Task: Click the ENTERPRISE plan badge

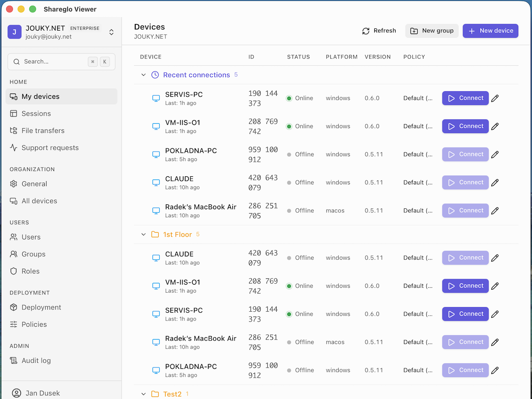Action: point(85,28)
